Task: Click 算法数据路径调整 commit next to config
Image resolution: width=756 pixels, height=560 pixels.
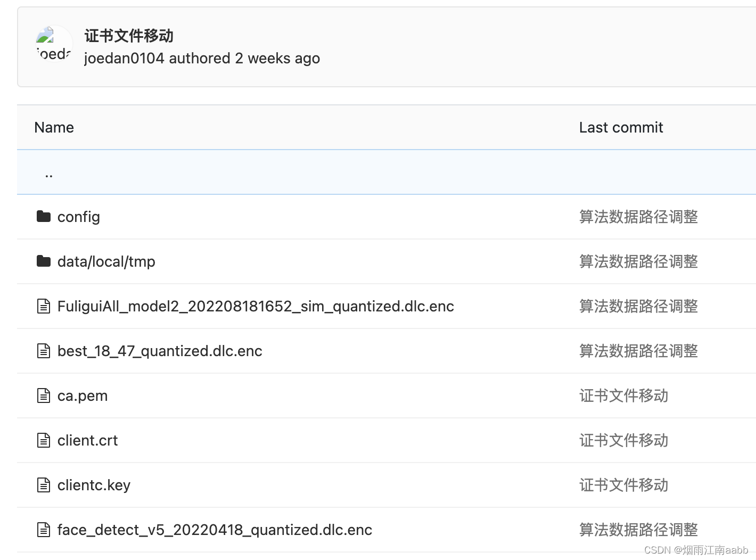Action: (x=638, y=217)
